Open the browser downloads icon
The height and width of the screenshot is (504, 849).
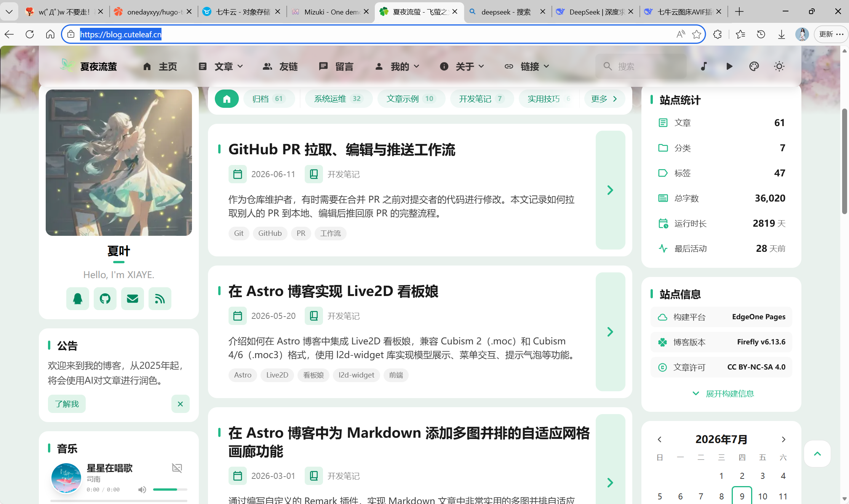(x=782, y=34)
